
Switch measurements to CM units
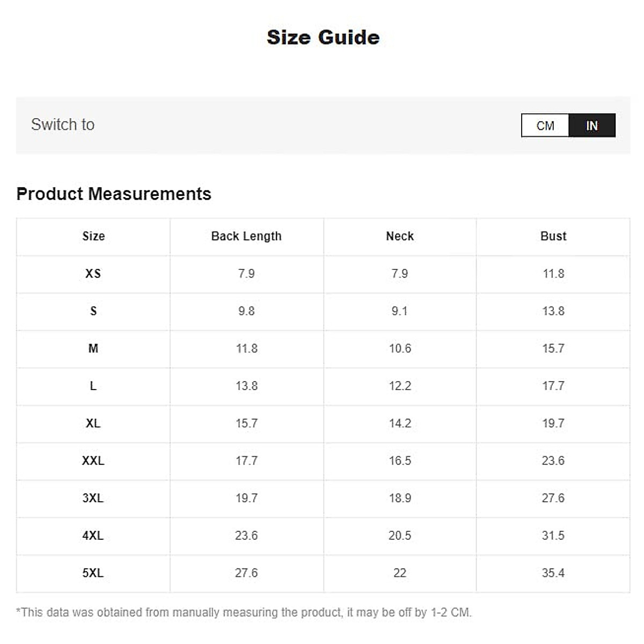pyautogui.click(x=545, y=126)
